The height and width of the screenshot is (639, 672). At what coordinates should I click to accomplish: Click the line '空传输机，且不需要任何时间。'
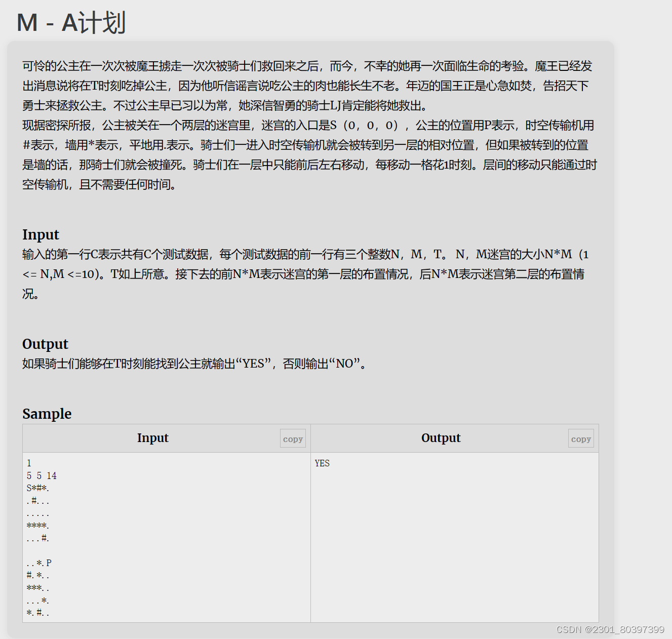(x=100, y=184)
